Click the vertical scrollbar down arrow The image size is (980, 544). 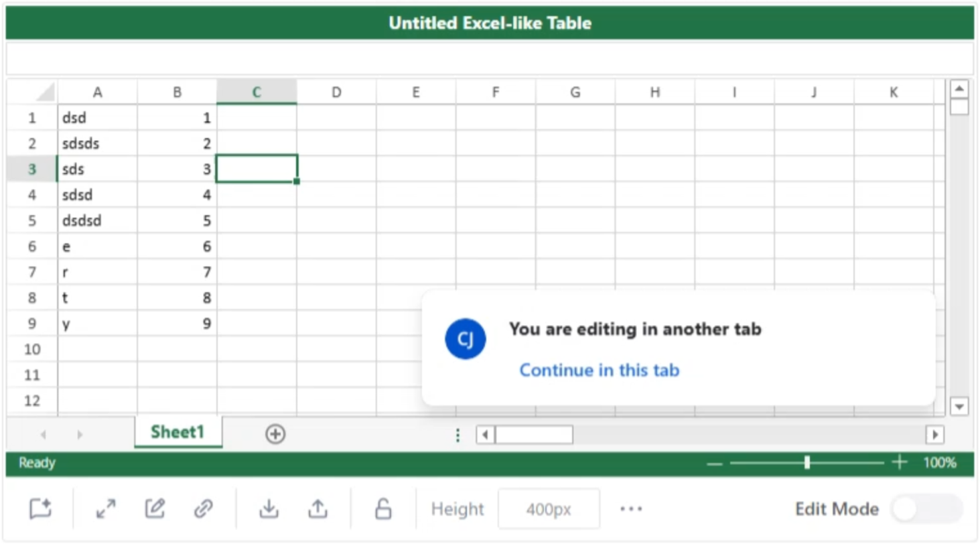(959, 406)
